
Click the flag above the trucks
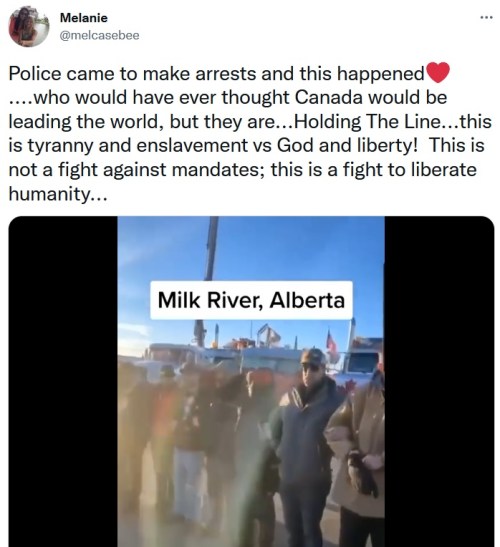click(x=331, y=343)
